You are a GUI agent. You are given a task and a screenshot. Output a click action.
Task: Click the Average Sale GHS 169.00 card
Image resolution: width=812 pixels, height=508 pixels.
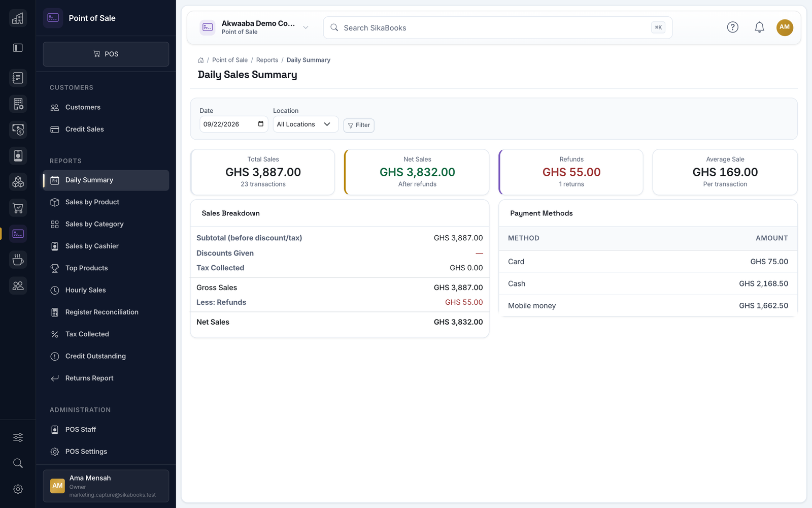click(x=725, y=172)
